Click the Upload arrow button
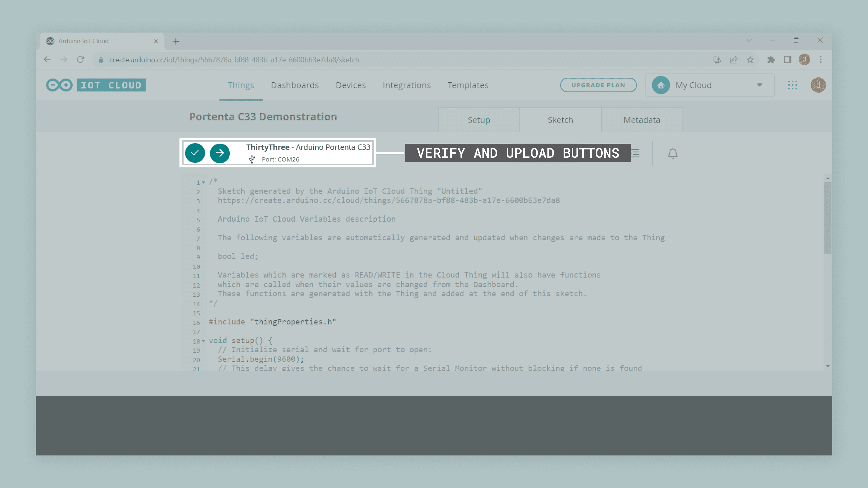 [220, 153]
